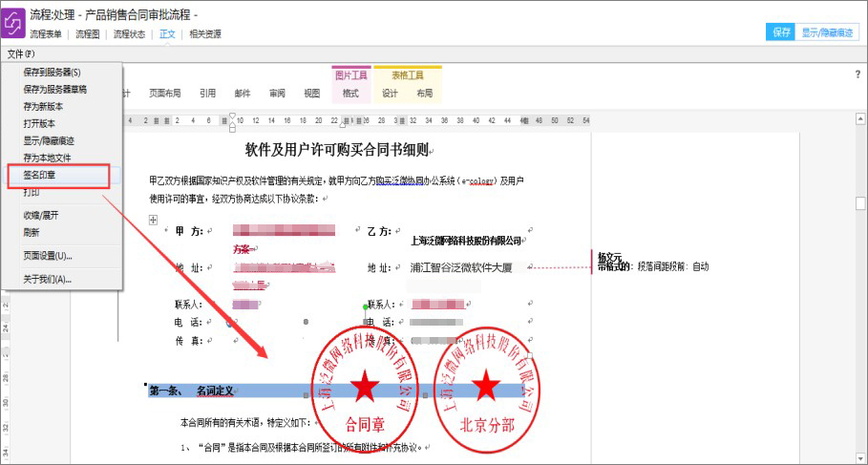868x465 pixels.
Task: Click the 乙 方: label in the table
Action: pyautogui.click(x=380, y=231)
